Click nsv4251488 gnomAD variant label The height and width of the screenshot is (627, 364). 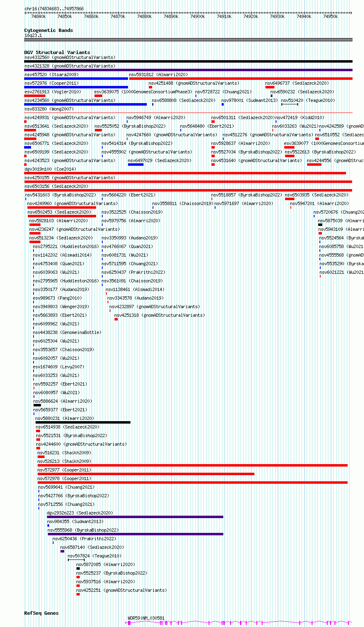click(x=194, y=83)
